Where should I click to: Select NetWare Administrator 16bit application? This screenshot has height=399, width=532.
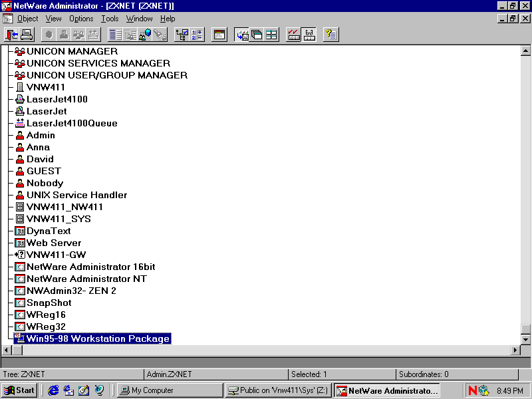pos(85,267)
